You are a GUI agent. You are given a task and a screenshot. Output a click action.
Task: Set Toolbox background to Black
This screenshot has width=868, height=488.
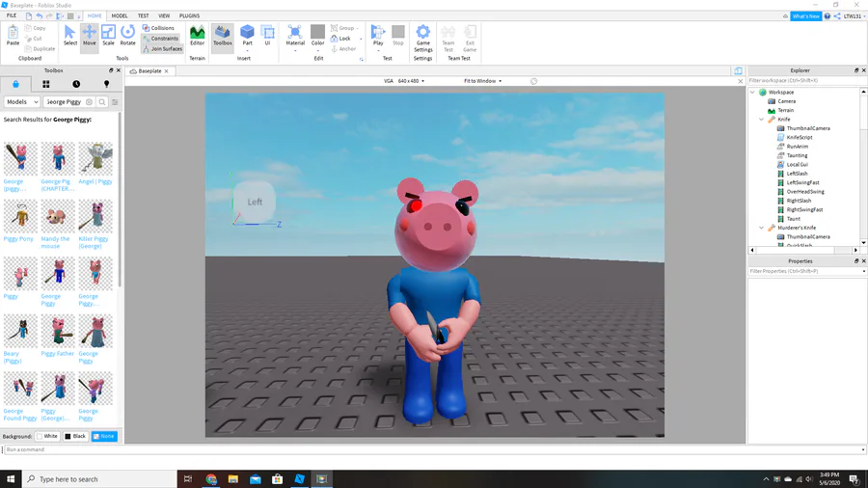(75, 436)
